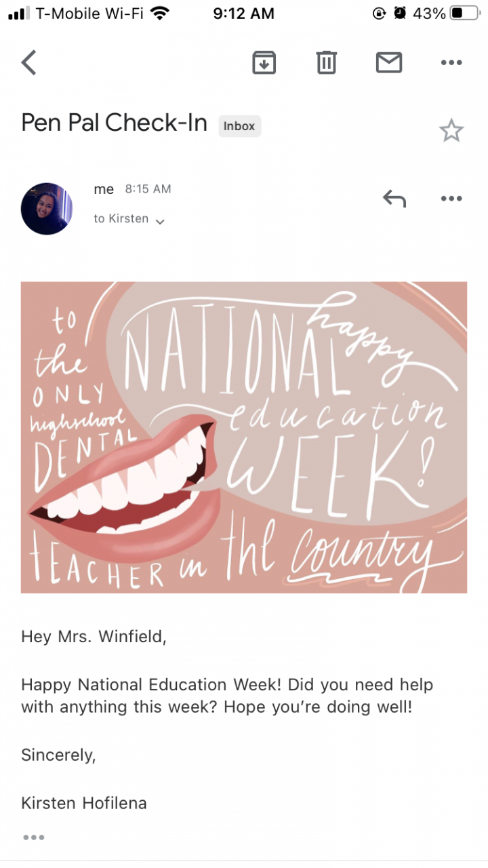Mark email as unread with envelope icon

point(388,62)
